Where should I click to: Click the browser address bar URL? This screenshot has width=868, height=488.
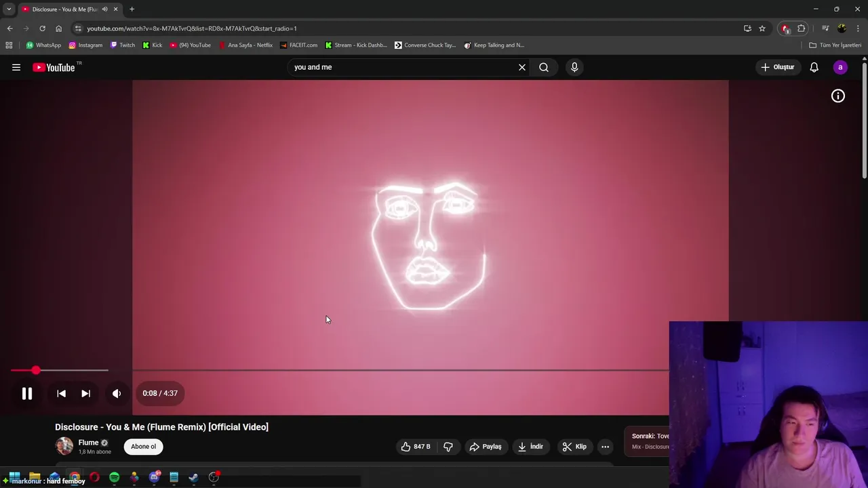tap(192, 28)
